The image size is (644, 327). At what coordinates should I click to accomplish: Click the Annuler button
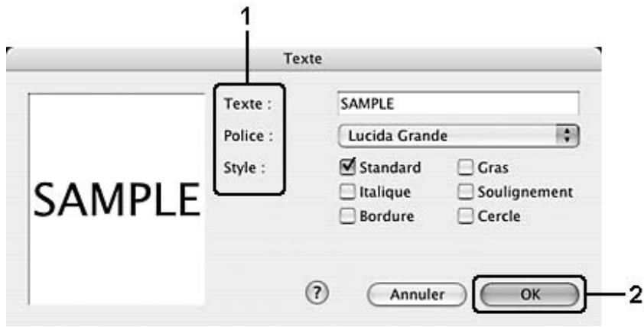click(417, 294)
